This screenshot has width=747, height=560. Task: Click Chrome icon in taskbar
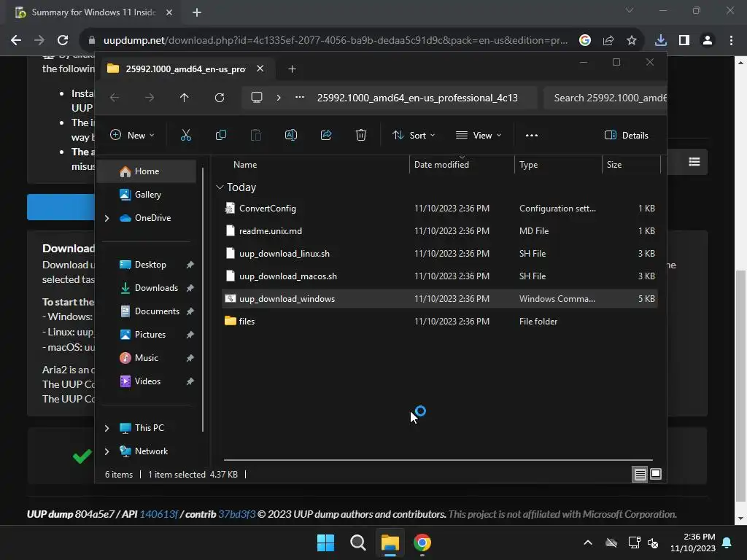click(422, 542)
